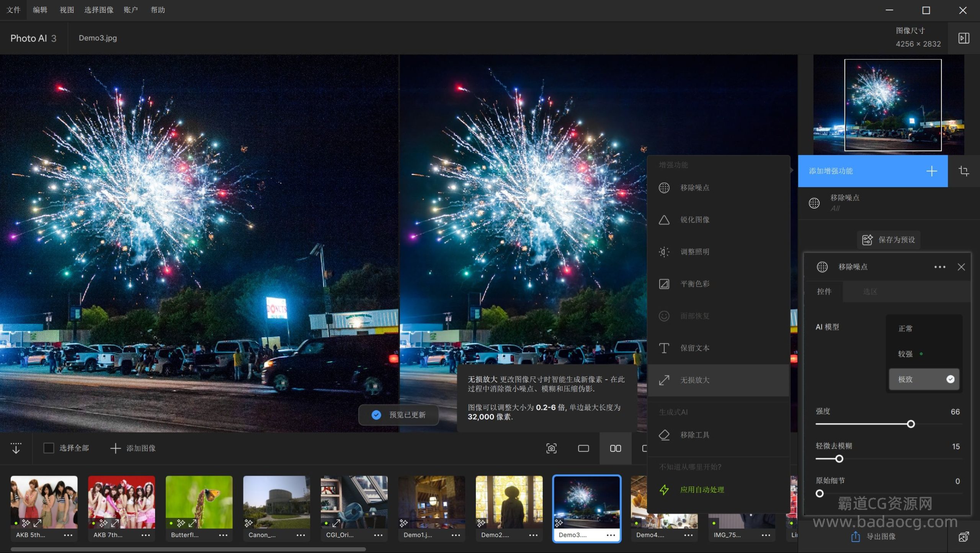
Task: Open 编辑 menu
Action: point(40,10)
